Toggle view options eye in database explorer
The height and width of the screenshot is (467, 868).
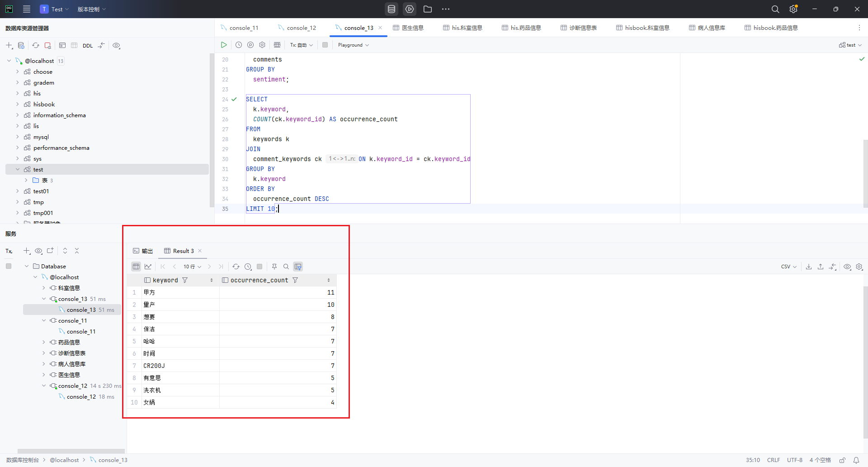(117, 45)
